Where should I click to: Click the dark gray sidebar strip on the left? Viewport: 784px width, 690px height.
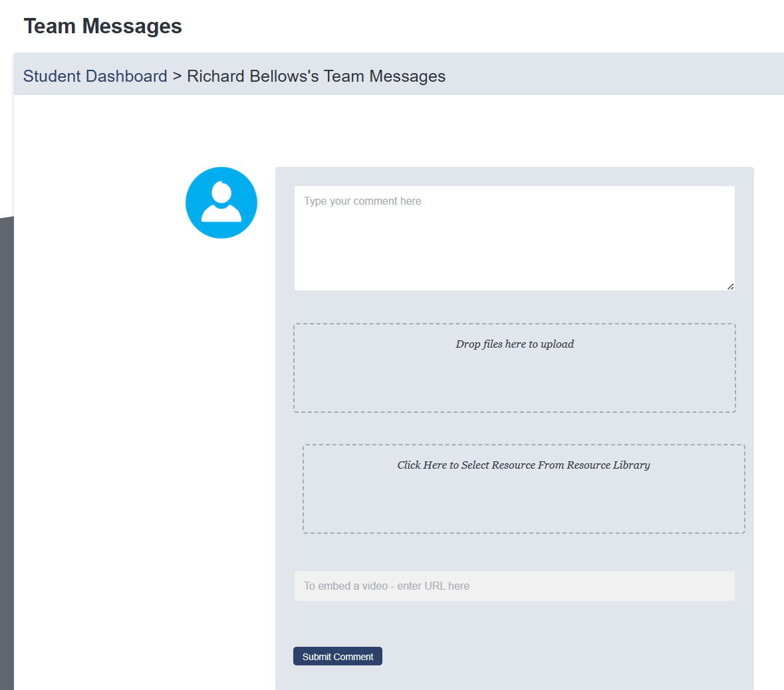coord(7,452)
